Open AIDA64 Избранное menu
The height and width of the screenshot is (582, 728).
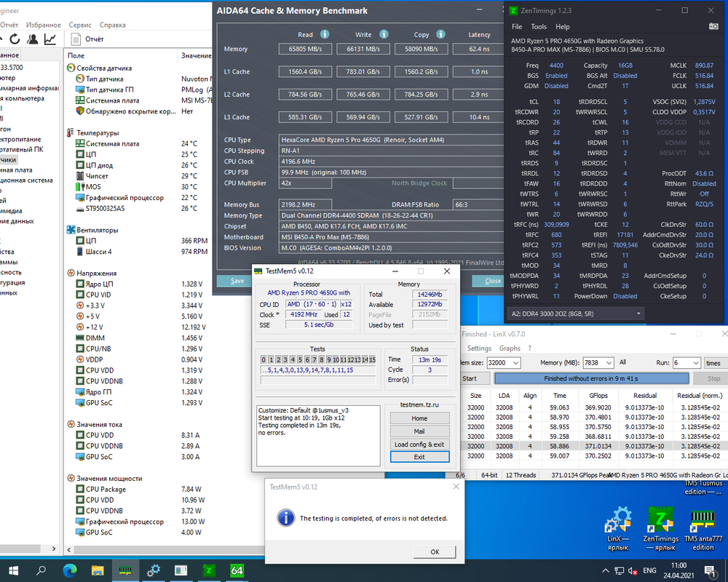[x=44, y=25]
